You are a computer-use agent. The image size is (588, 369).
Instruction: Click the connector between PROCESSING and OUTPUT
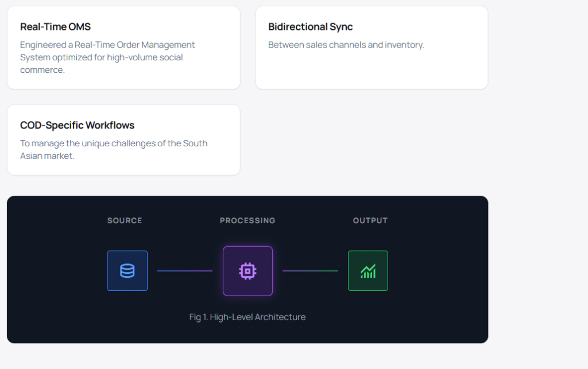click(310, 270)
